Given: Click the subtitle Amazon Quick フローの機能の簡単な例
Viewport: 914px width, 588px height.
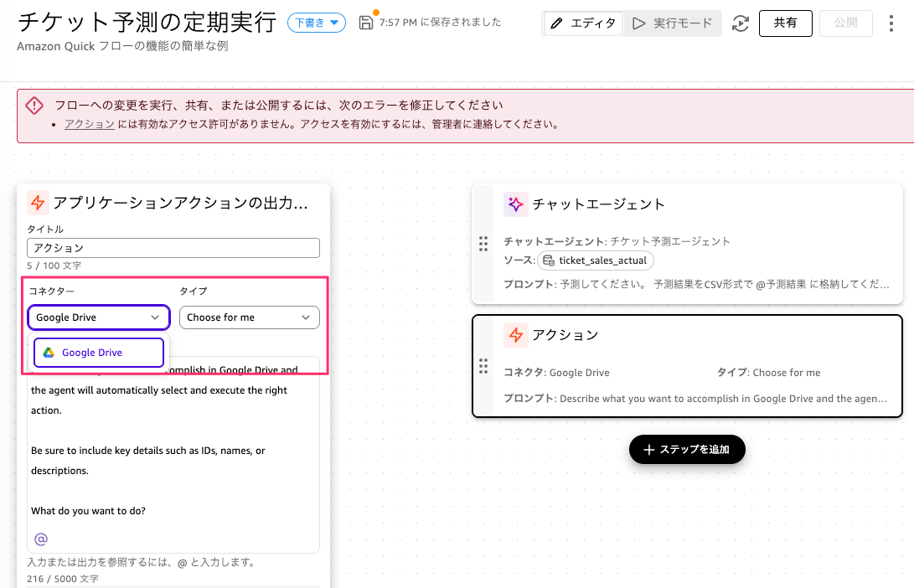Looking at the screenshot, I should click(122, 46).
